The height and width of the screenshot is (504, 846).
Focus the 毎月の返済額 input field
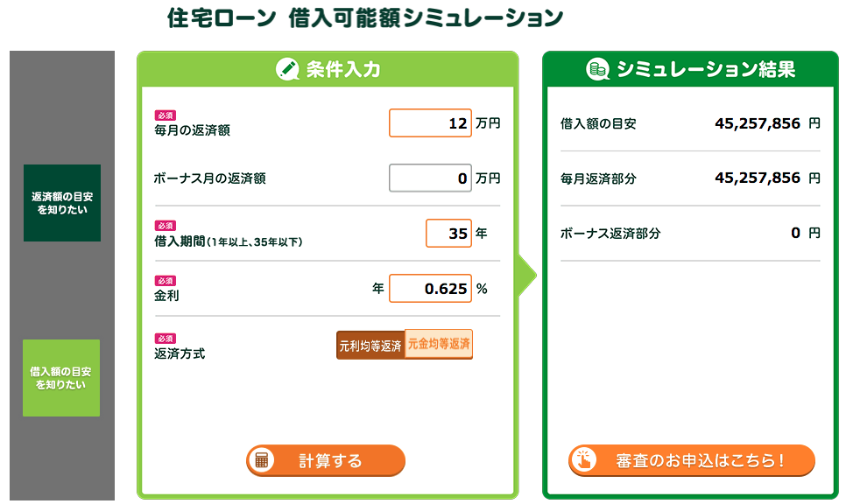point(430,122)
